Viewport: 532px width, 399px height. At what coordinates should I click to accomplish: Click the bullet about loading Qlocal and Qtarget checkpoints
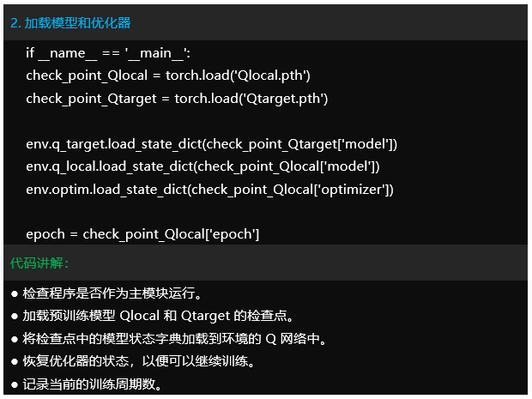pyautogui.click(x=159, y=316)
